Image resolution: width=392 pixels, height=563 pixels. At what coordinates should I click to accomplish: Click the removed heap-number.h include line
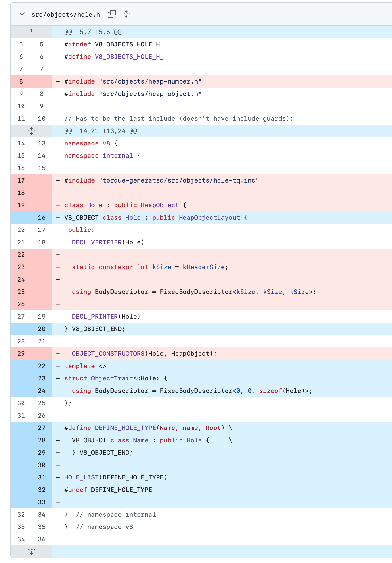[133, 81]
